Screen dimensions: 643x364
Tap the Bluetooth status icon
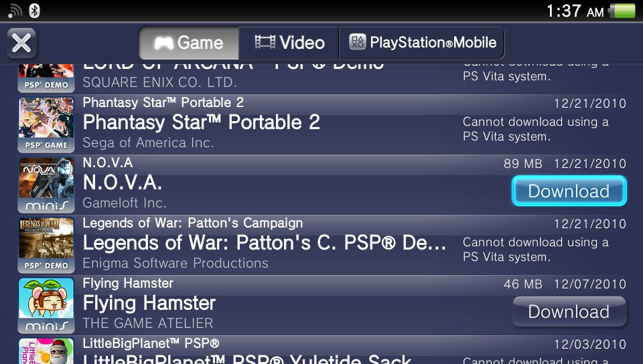34,11
